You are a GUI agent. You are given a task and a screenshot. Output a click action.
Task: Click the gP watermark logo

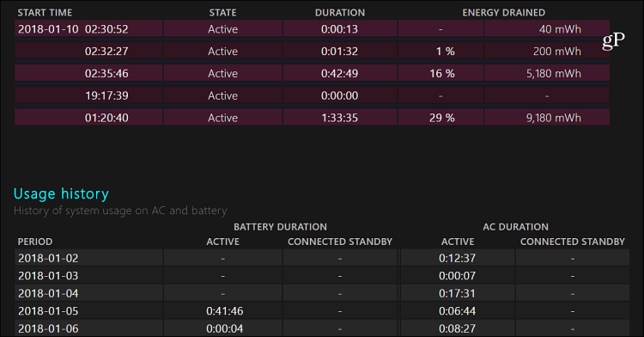pos(613,40)
